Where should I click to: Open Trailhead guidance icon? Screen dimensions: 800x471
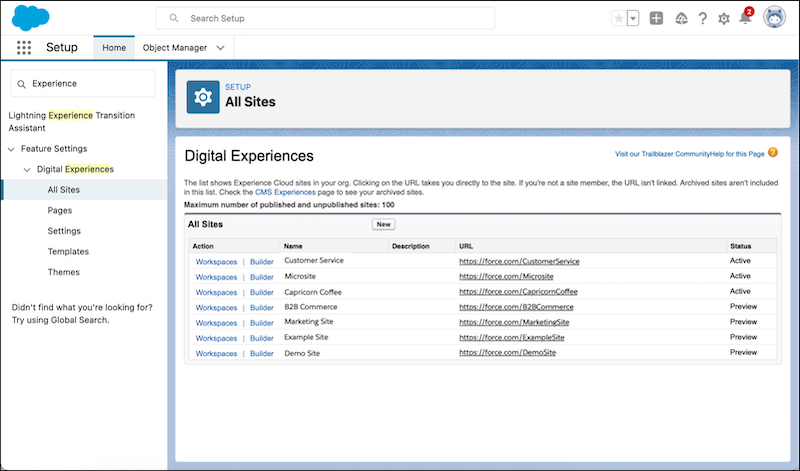pos(681,18)
